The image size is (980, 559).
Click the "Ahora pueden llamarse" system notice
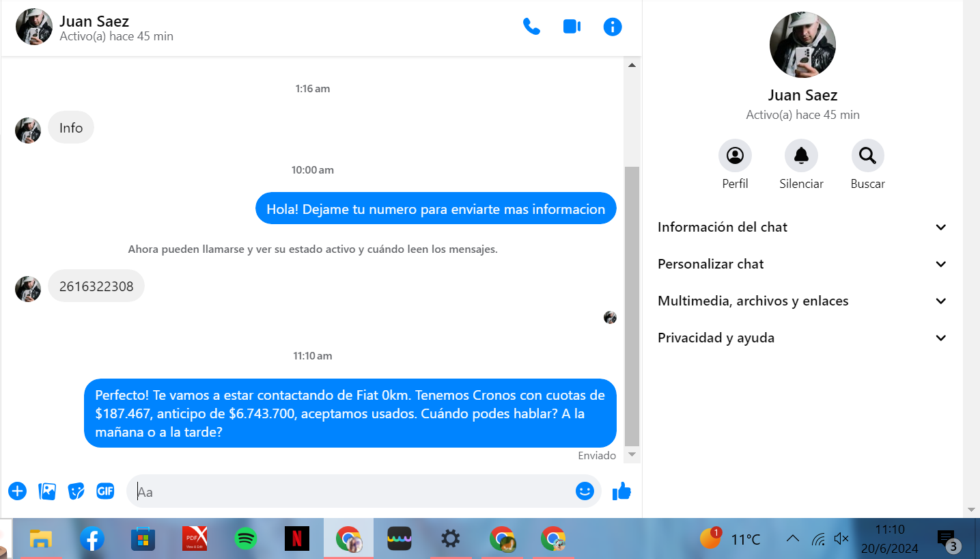313,249
